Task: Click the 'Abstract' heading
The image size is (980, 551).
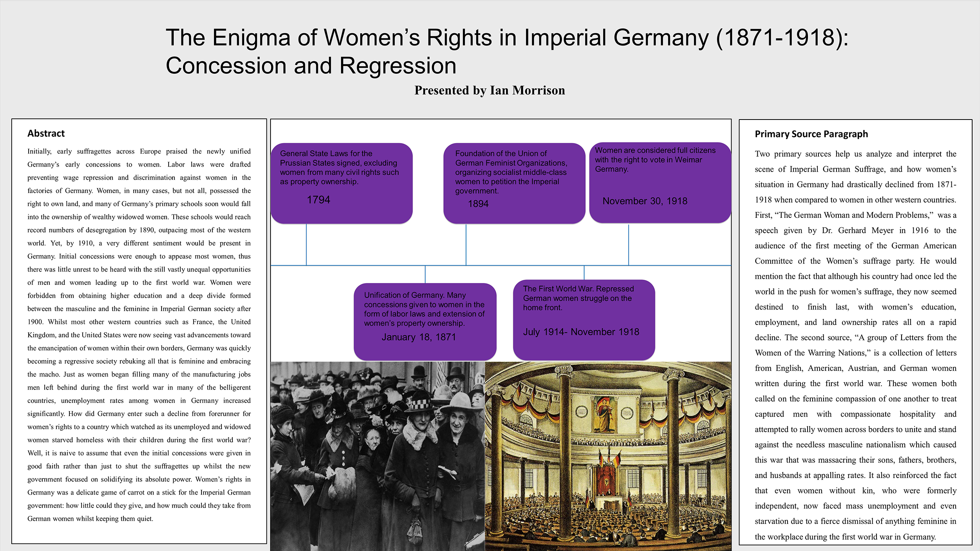Action: [46, 134]
